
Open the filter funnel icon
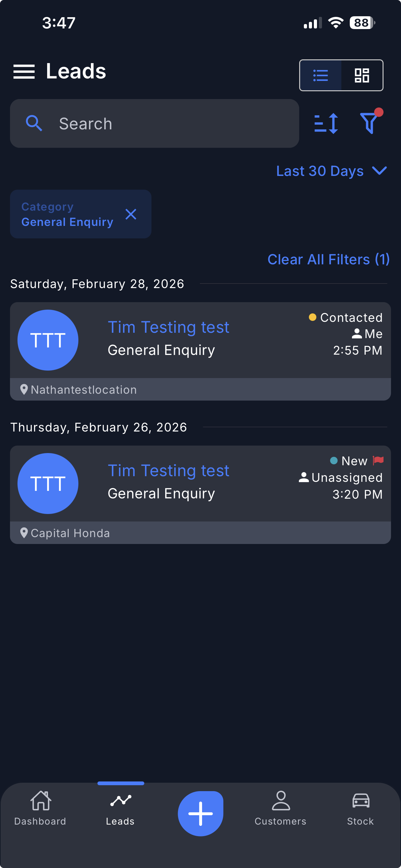pyautogui.click(x=369, y=123)
